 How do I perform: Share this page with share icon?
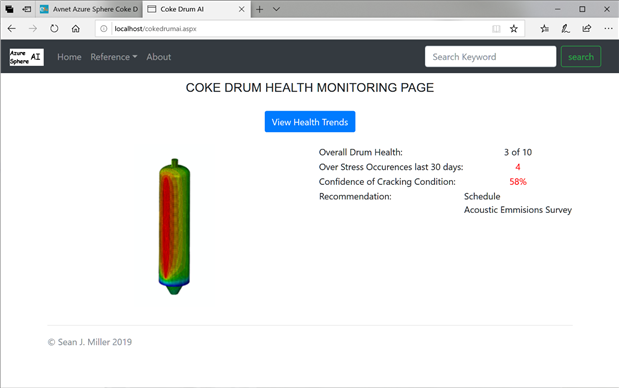(x=587, y=28)
